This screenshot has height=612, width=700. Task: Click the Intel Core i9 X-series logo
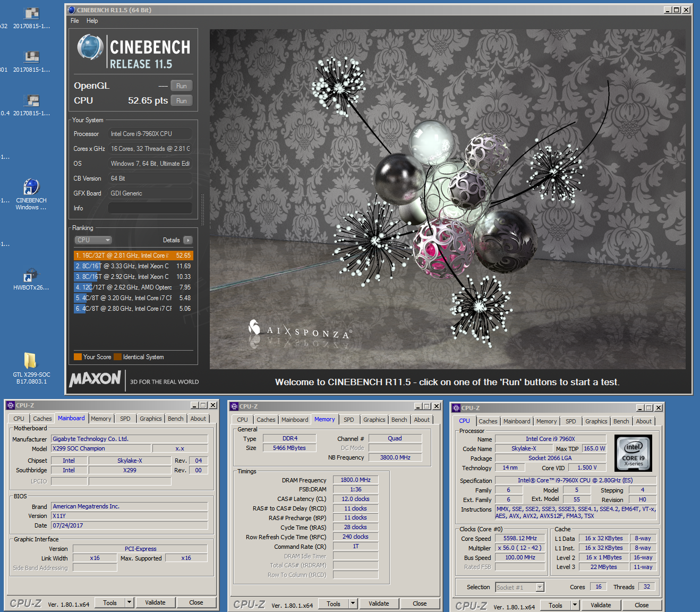[x=633, y=453]
